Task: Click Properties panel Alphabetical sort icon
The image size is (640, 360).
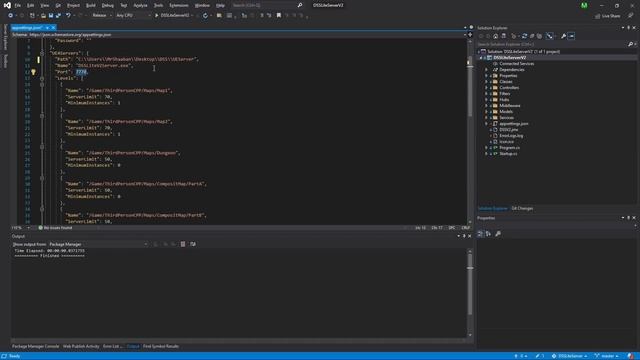Action: 488,234
